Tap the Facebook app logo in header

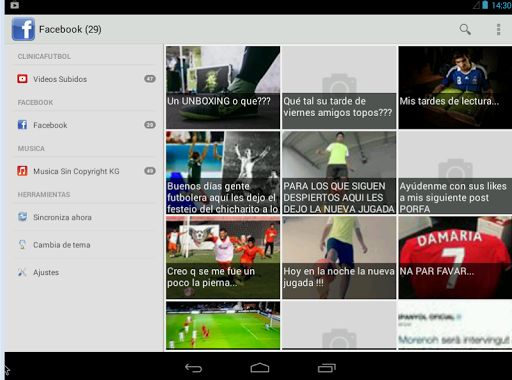(x=23, y=29)
